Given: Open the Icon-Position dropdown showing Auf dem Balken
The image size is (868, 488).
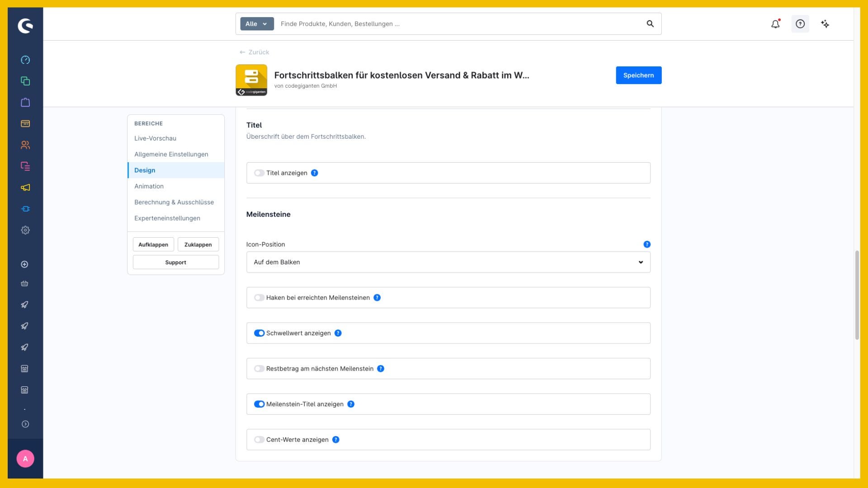Looking at the screenshot, I should (x=448, y=262).
